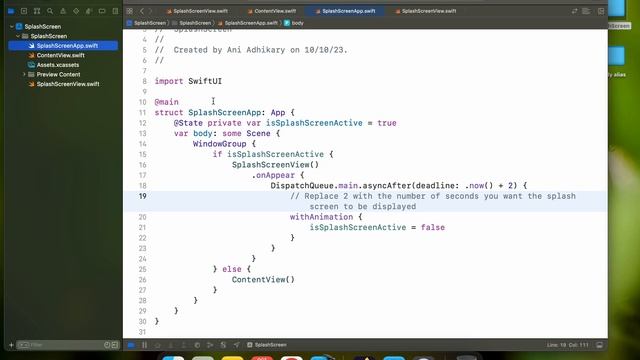Go back in editor history
Viewport: 640px width, 360px height.
click(142, 11)
